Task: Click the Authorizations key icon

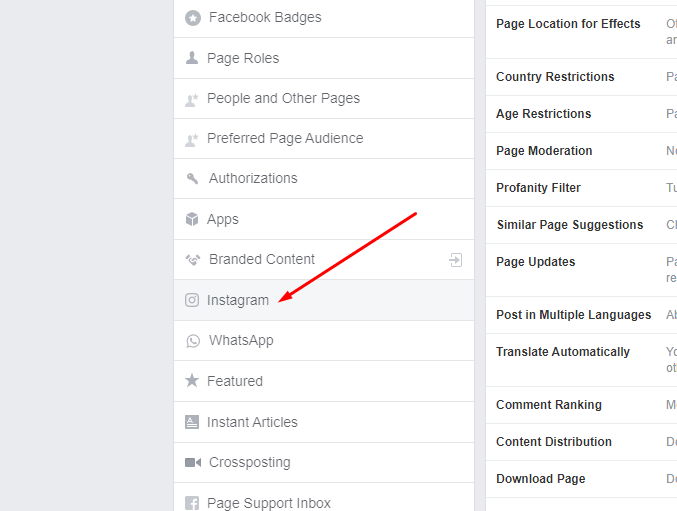Action: 192,178
